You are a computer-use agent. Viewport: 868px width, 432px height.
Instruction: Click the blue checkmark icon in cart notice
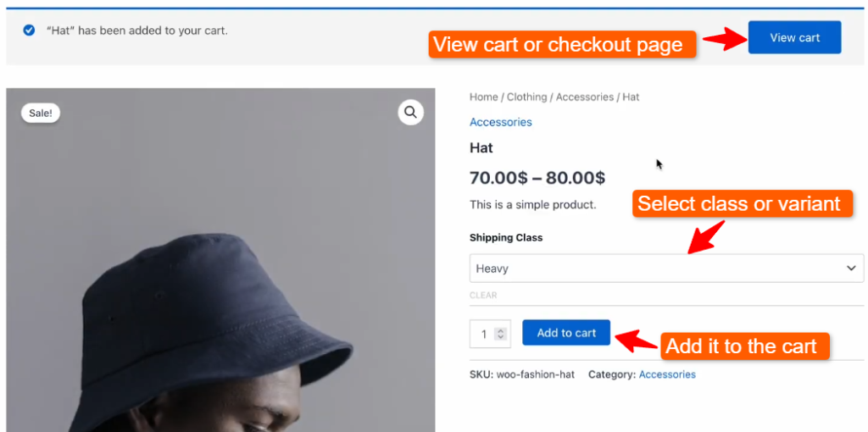pos(29,30)
